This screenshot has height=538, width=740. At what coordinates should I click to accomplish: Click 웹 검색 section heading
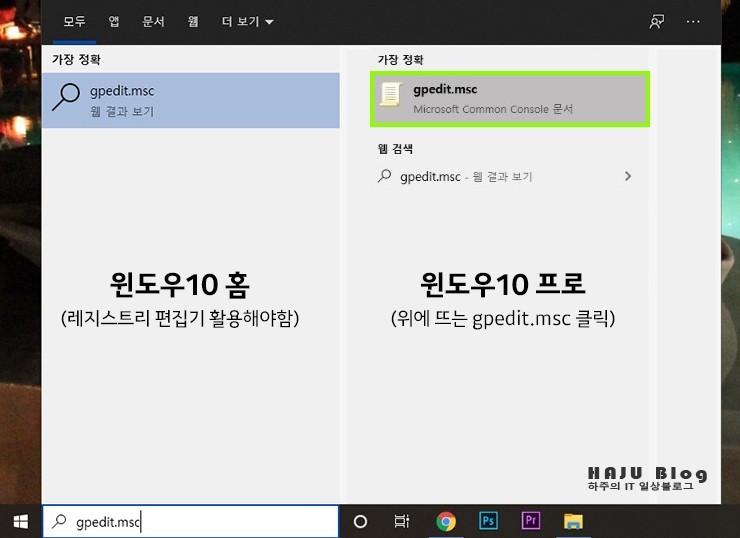click(x=395, y=149)
